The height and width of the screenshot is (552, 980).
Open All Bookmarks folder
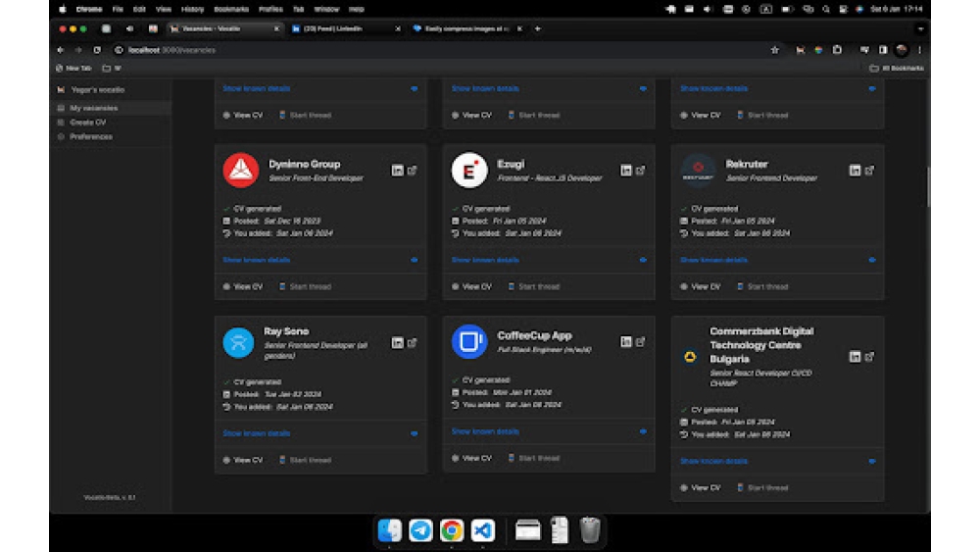point(897,68)
